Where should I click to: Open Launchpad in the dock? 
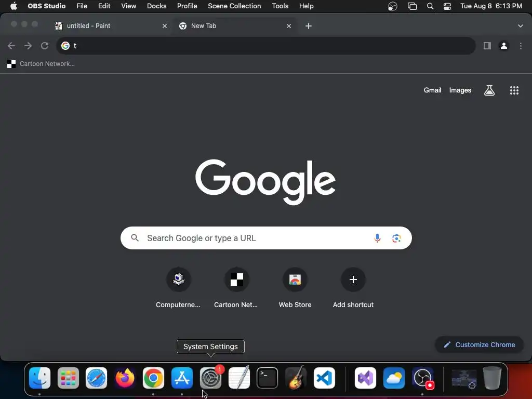(68, 378)
